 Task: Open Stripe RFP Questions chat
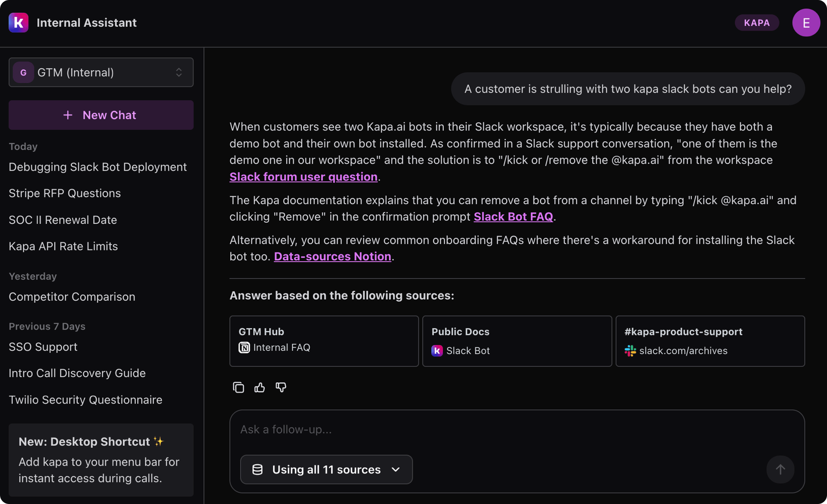[x=65, y=193]
